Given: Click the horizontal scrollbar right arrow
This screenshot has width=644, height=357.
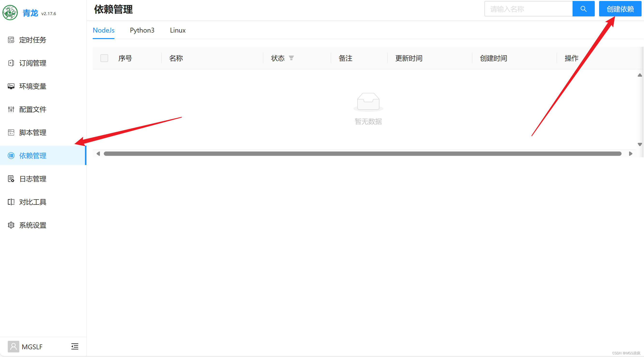Looking at the screenshot, I should click(630, 154).
